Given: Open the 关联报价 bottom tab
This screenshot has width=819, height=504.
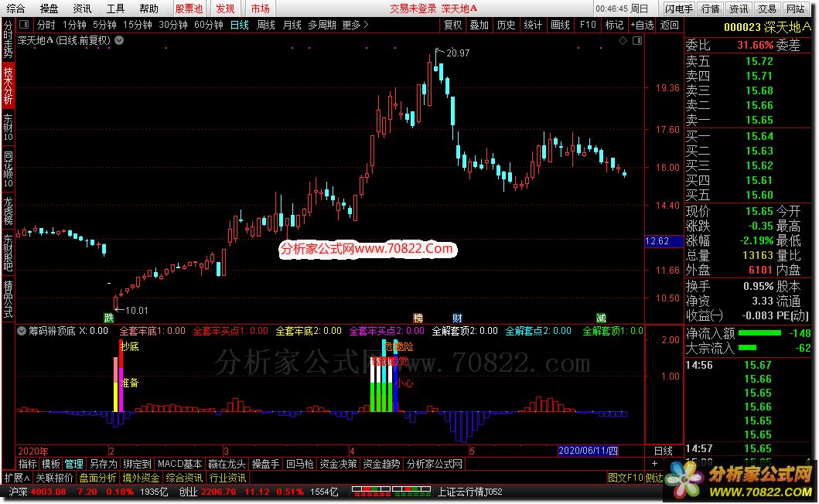Looking at the screenshot, I should (54, 478).
